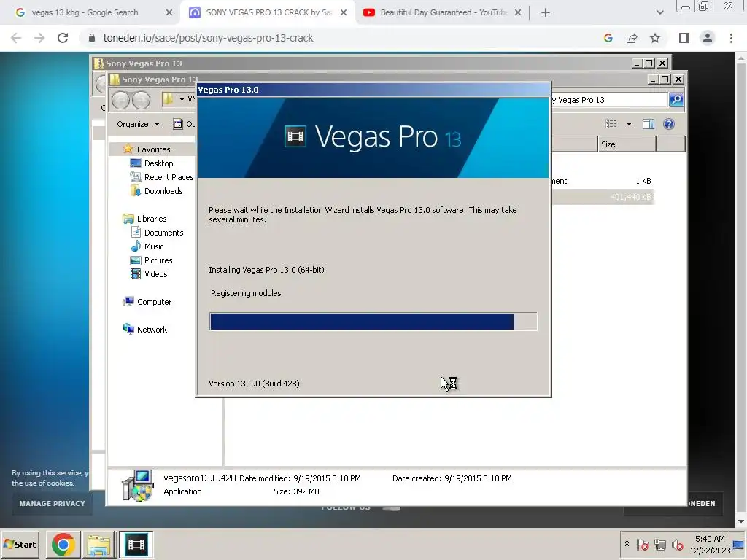Click the share page icon
This screenshot has width=747, height=560.
point(632,38)
